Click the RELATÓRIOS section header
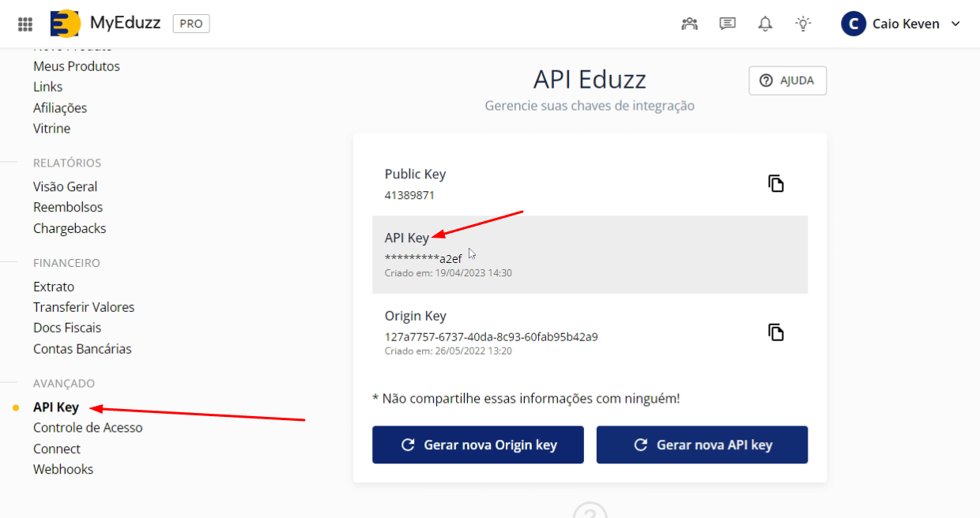 pyautogui.click(x=67, y=163)
